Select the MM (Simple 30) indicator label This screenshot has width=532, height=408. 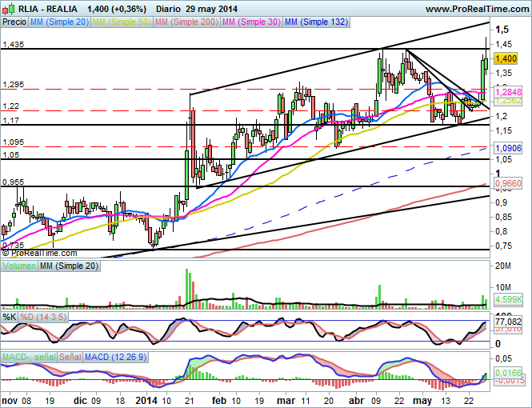(x=252, y=22)
